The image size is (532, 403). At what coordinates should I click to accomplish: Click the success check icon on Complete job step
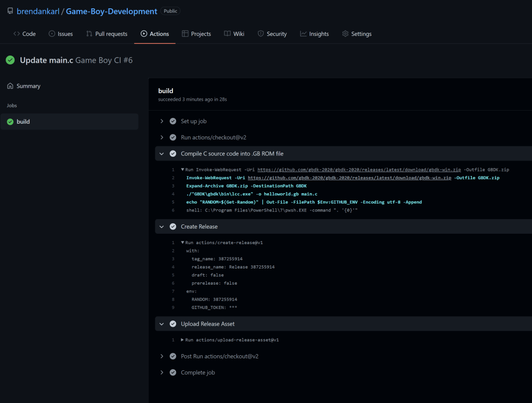point(173,372)
